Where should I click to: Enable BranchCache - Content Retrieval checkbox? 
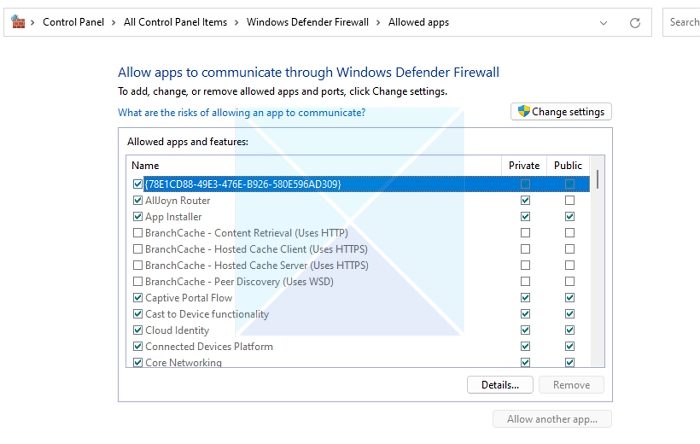coord(138,233)
